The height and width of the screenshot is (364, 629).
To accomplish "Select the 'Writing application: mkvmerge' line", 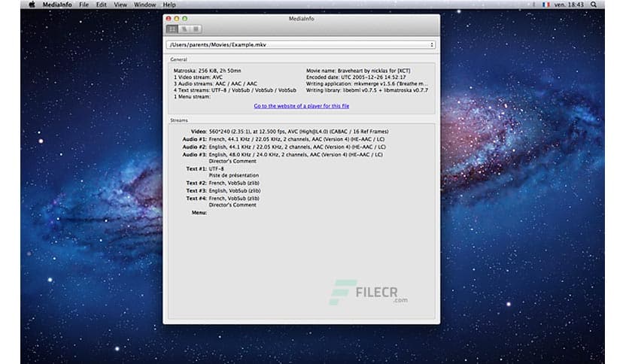I will click(x=366, y=83).
